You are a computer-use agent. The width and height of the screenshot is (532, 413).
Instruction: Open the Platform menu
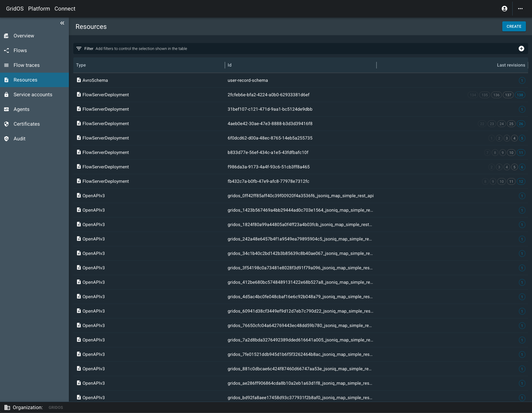pyautogui.click(x=39, y=9)
